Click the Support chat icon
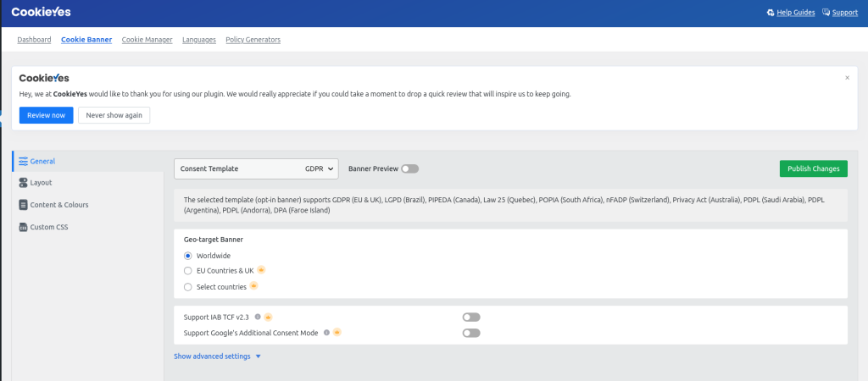868x381 pixels. pos(826,13)
